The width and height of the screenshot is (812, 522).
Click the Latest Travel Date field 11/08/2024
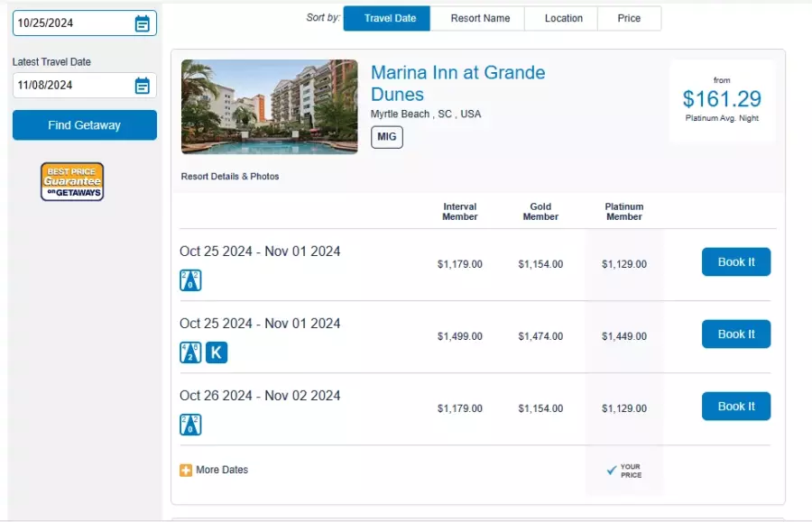coord(85,86)
